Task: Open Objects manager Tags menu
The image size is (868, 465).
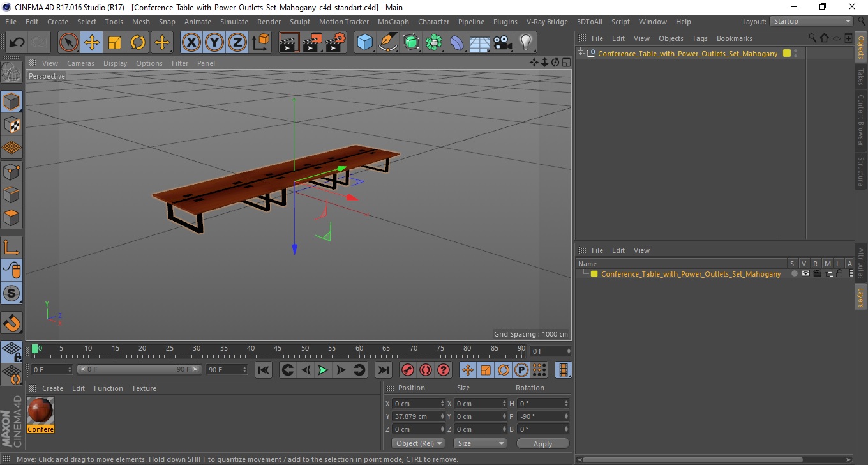Action: click(x=700, y=38)
